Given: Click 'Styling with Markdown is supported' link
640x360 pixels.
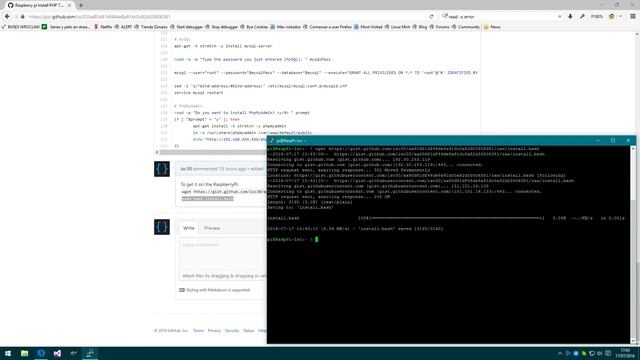Looking at the screenshot, I should pyautogui.click(x=218, y=290).
